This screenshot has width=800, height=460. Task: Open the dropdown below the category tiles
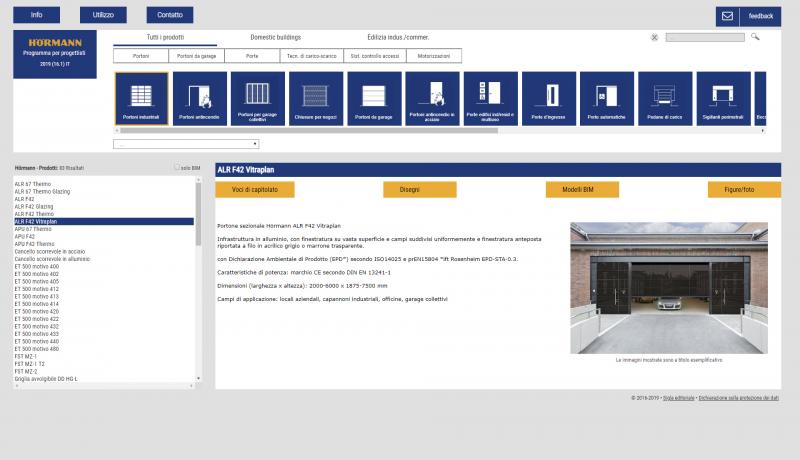186,144
